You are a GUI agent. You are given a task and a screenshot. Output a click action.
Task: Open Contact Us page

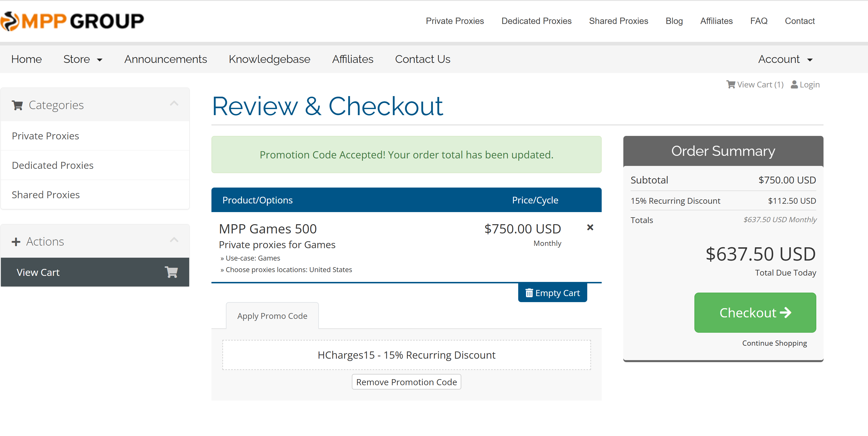point(423,59)
